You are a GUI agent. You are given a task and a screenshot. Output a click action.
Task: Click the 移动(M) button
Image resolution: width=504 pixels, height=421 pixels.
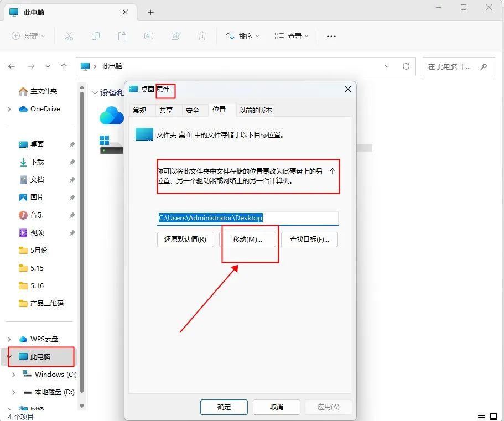click(x=250, y=240)
